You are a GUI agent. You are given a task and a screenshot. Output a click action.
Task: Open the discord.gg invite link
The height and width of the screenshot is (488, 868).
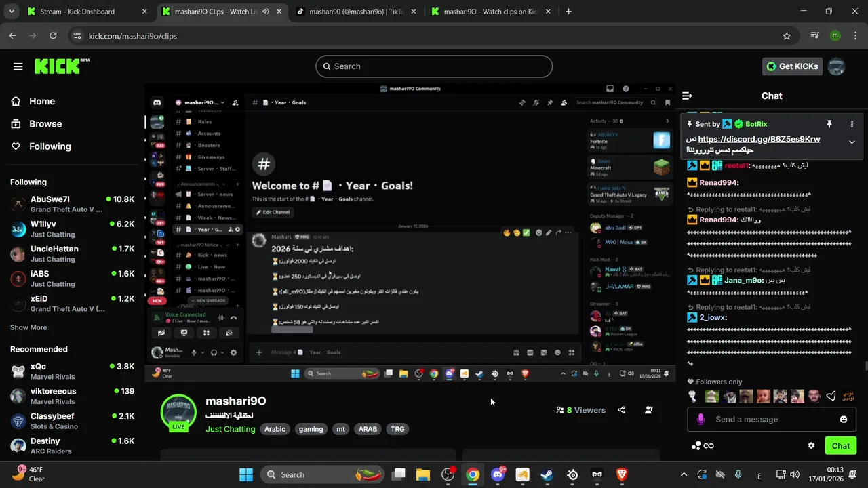click(x=759, y=139)
